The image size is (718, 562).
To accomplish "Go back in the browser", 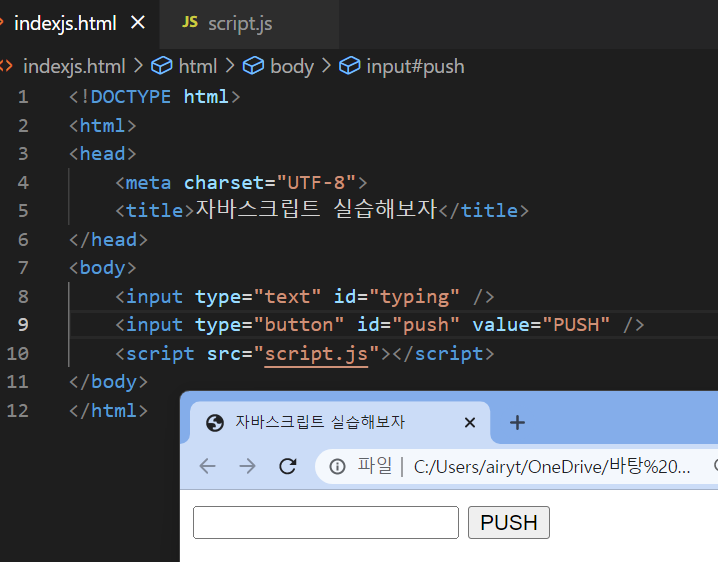I will (x=207, y=466).
